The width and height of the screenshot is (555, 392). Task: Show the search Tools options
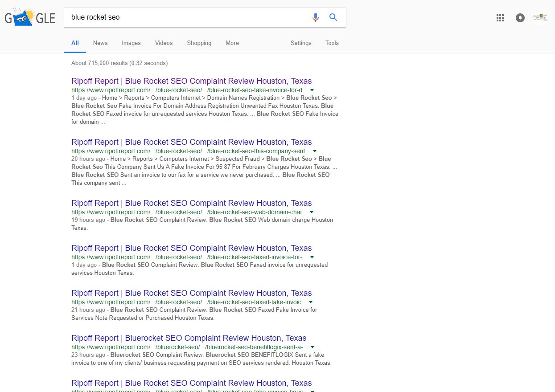coord(332,43)
